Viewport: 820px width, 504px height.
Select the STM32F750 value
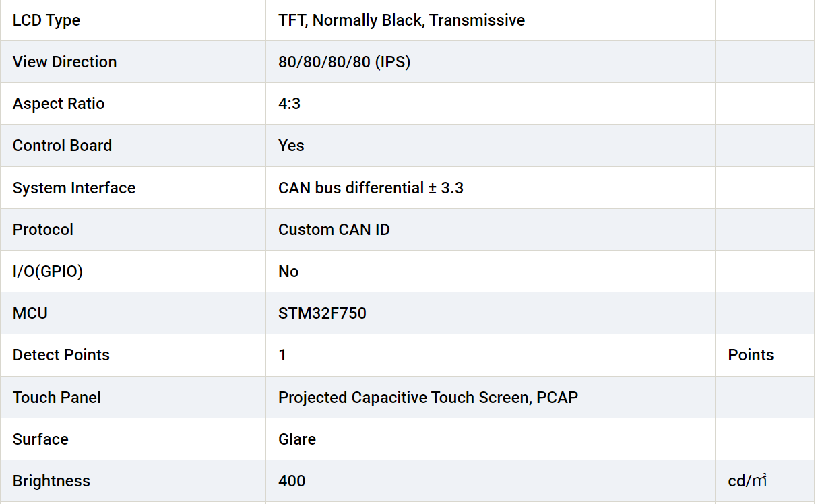coord(322,313)
